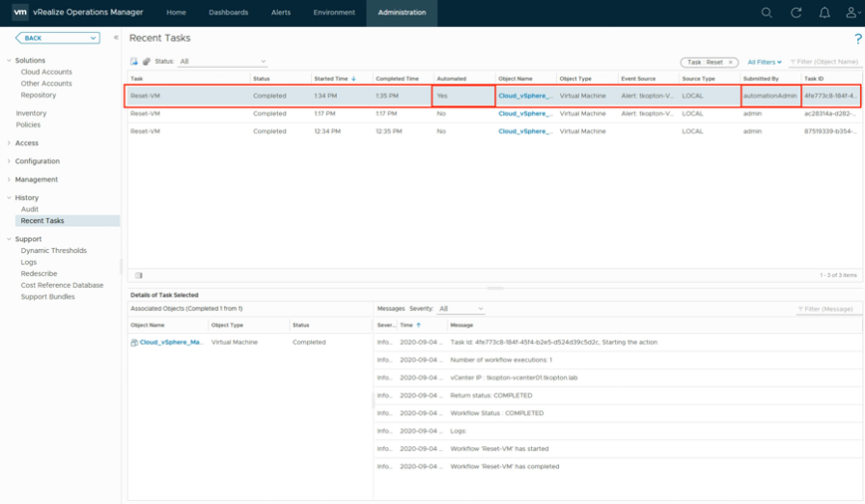865x504 pixels.
Task: Click Cloud_vSphere link in 12:34 PM row
Action: click(525, 131)
